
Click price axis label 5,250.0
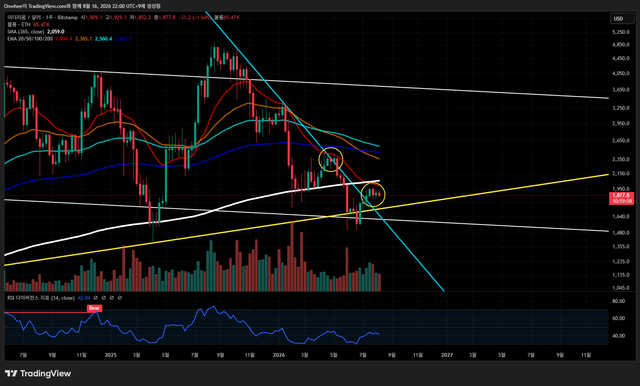point(621,32)
